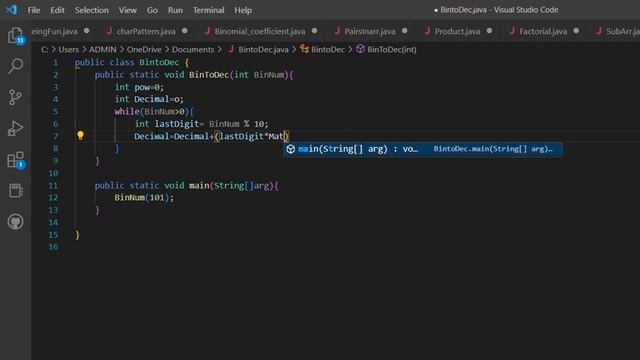The width and height of the screenshot is (640, 360).
Task: Click line number 16 in the gutter
Action: [x=53, y=247]
